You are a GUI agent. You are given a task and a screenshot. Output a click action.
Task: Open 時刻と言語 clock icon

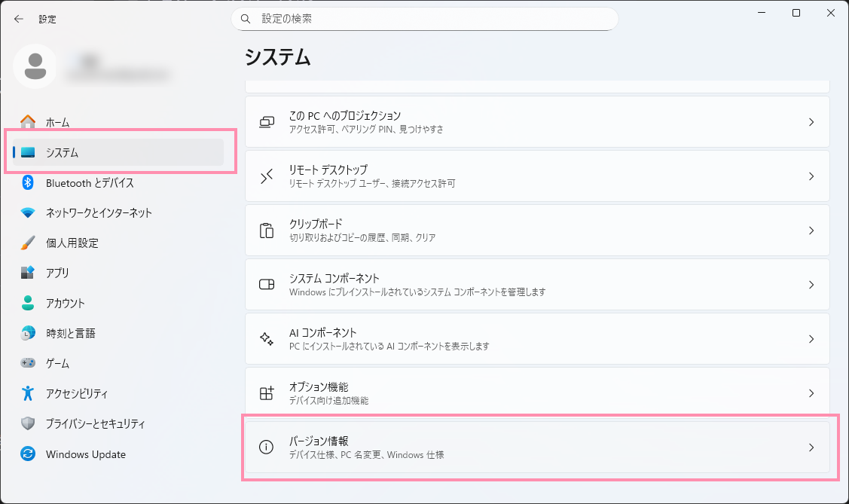coord(28,333)
